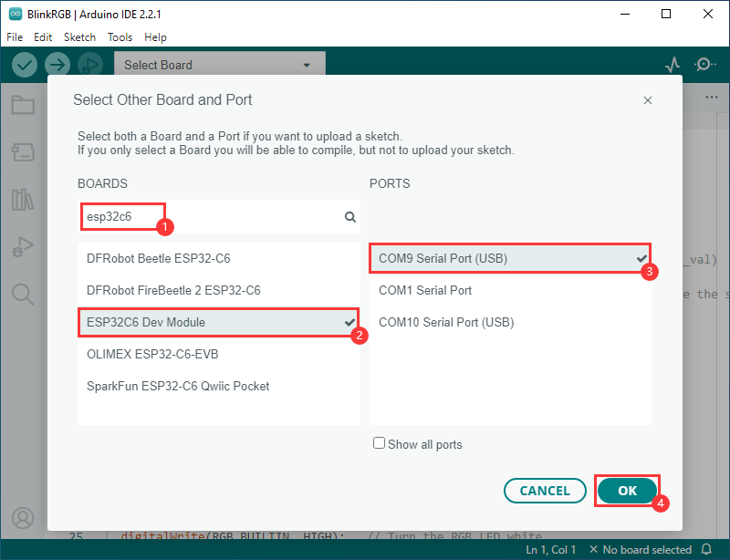Image resolution: width=730 pixels, height=560 pixels.
Task: Select ESP32C6 Dev Module board
Action: pos(219,322)
